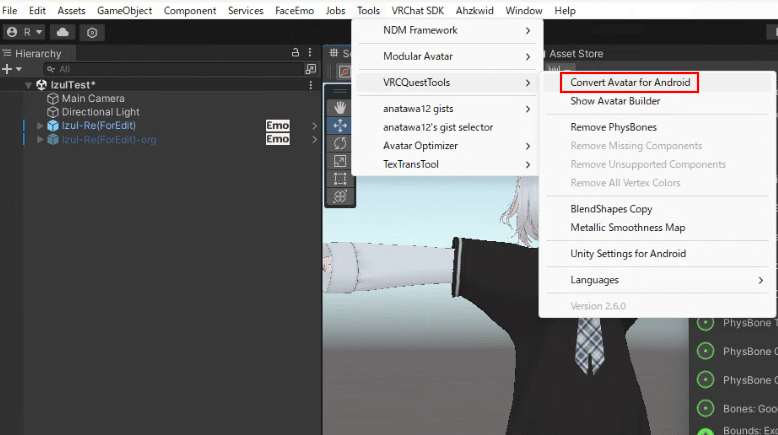Open the account dropdown arrow
This screenshot has width=778, height=435.
pos(39,32)
